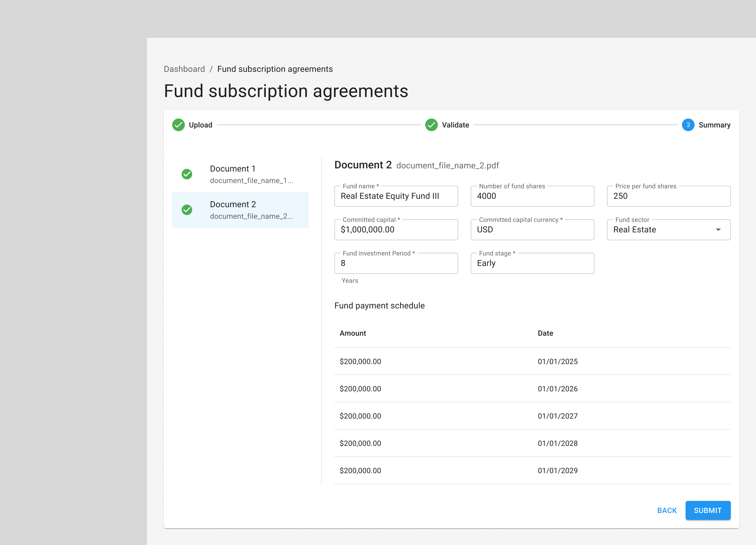Viewport: 756px width, 545px height.
Task: Click the Date column header
Action: point(545,333)
